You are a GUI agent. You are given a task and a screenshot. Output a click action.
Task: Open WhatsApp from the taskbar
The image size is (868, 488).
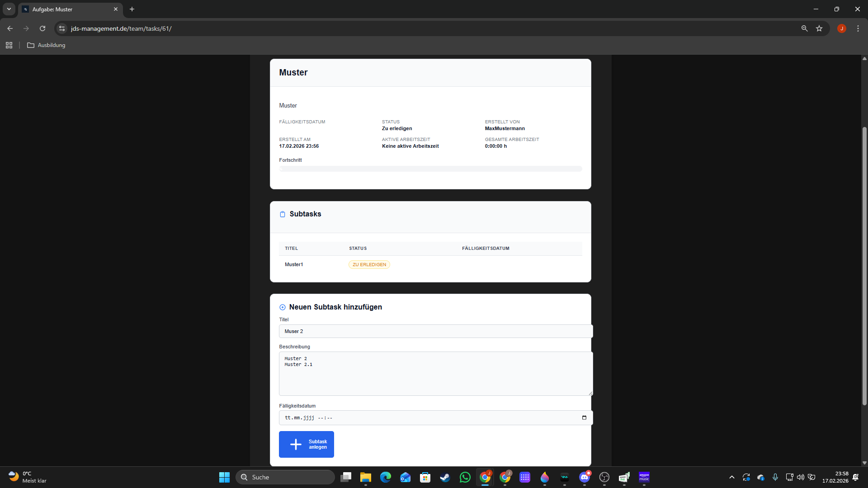pos(465,477)
